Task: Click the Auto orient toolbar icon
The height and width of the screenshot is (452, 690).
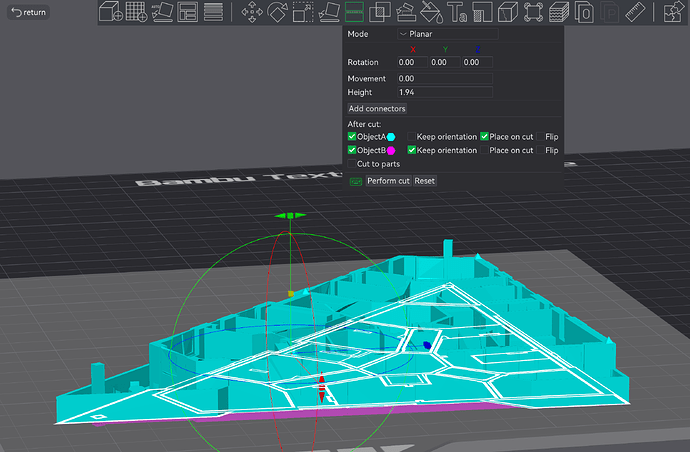Action: pyautogui.click(x=162, y=11)
